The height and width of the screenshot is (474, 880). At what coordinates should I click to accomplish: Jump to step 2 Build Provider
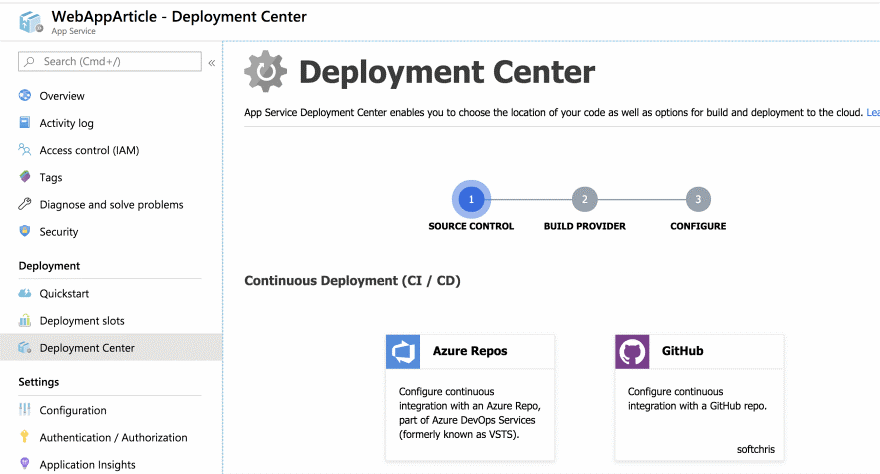pyautogui.click(x=584, y=199)
